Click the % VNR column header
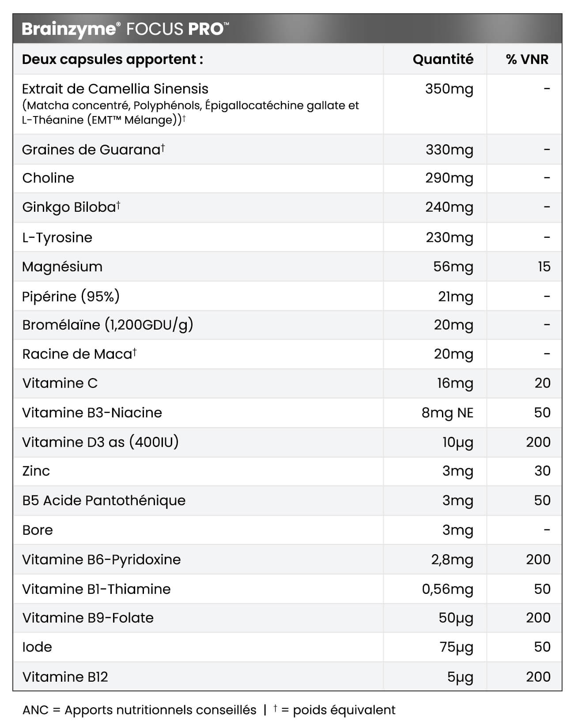The height and width of the screenshot is (728, 574). tap(527, 59)
